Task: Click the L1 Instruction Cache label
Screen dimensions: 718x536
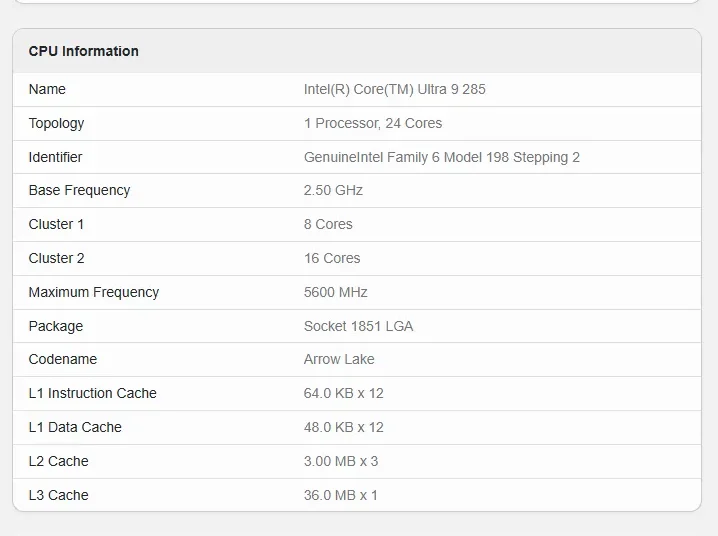Action: (92, 393)
